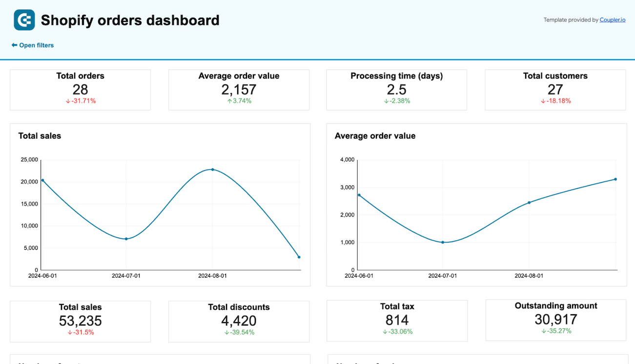Click the Total customers value 27
The width and height of the screenshot is (635, 364).
point(555,89)
